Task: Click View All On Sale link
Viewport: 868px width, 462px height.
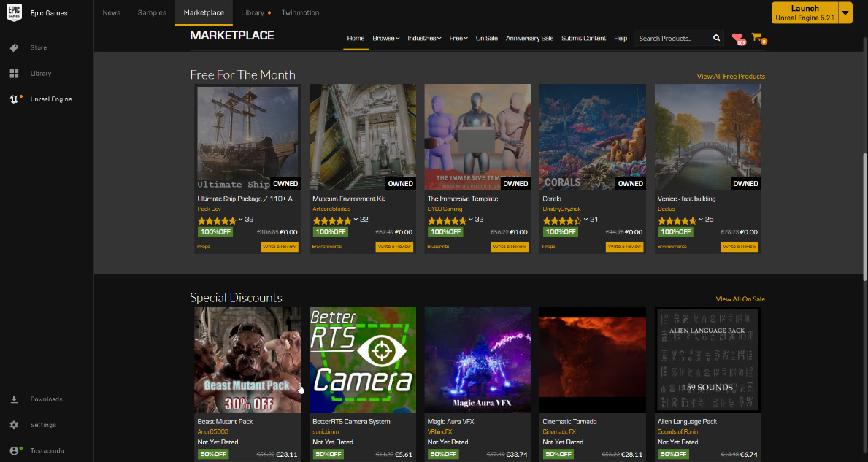Action: [740, 299]
